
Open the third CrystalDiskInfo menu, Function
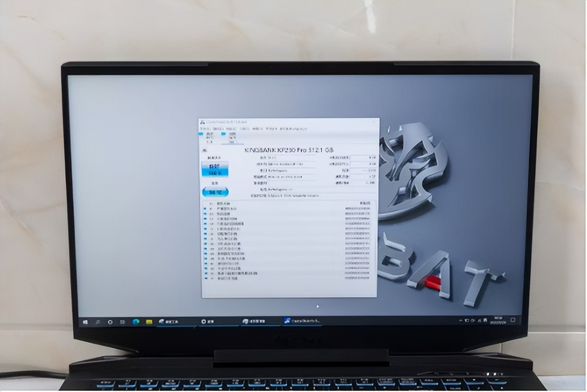(230, 129)
